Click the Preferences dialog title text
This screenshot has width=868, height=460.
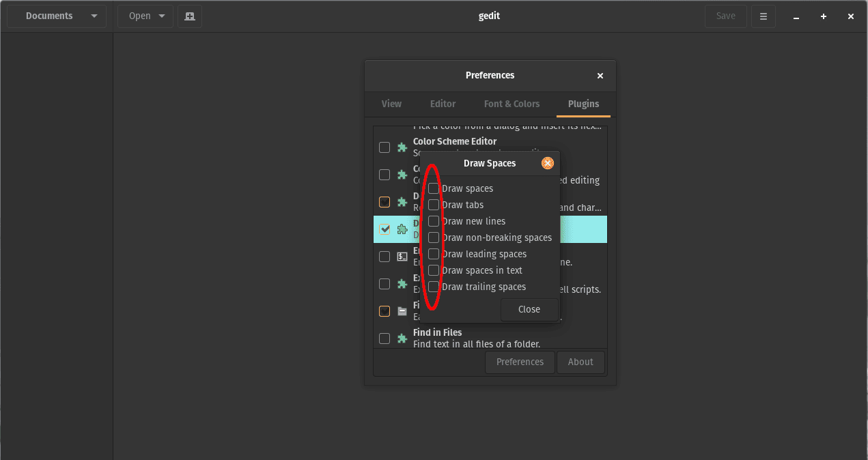pos(490,75)
